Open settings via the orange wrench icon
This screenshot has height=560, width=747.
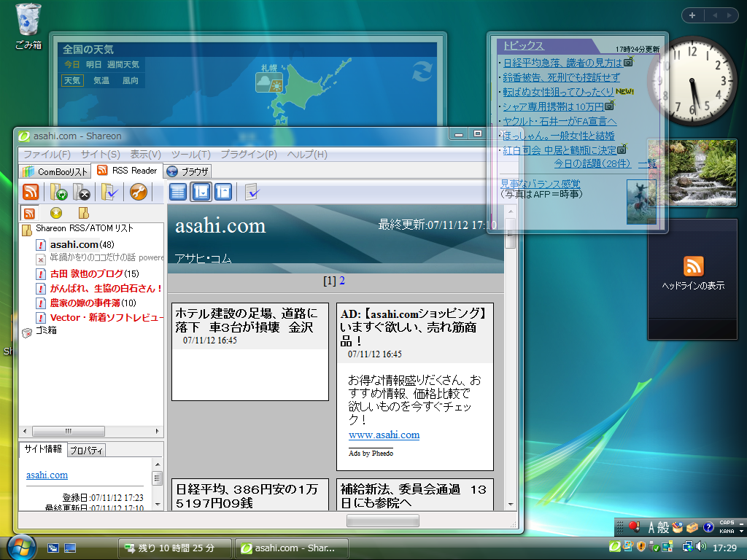pos(138,192)
